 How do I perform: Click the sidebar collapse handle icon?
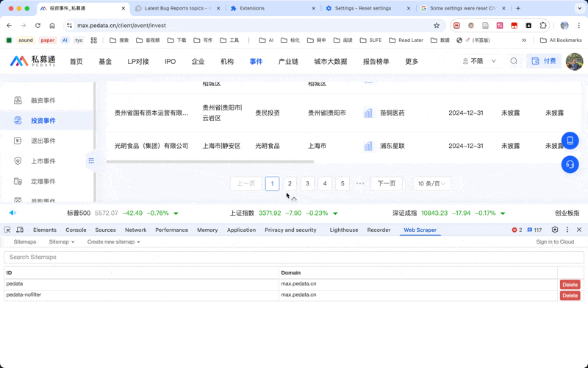(91, 160)
